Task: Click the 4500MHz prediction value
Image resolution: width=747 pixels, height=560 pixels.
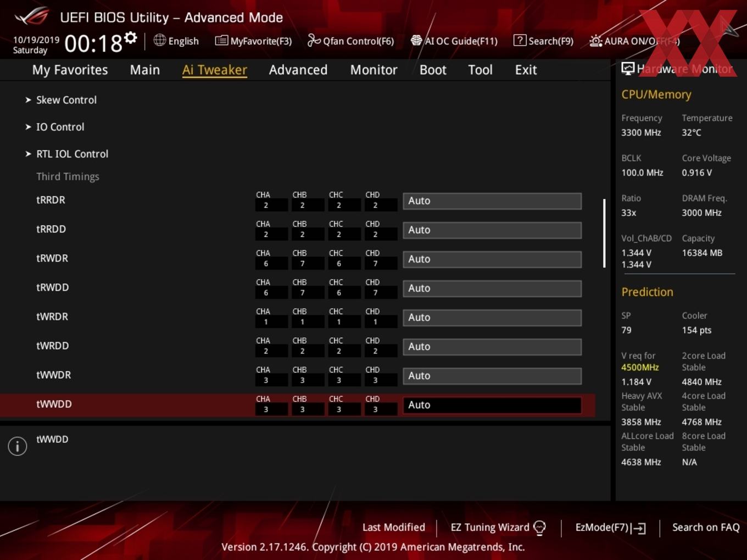Action: point(640,367)
